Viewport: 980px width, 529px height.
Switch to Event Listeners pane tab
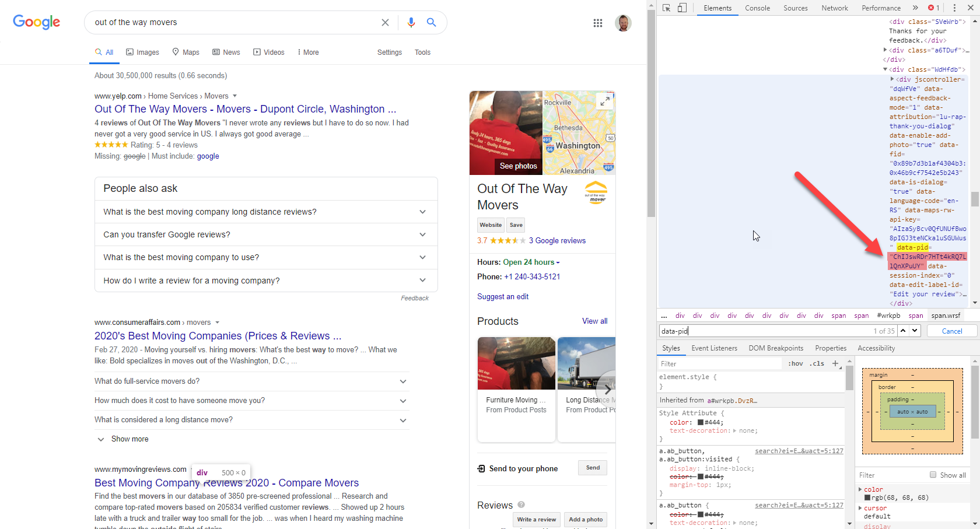(715, 348)
